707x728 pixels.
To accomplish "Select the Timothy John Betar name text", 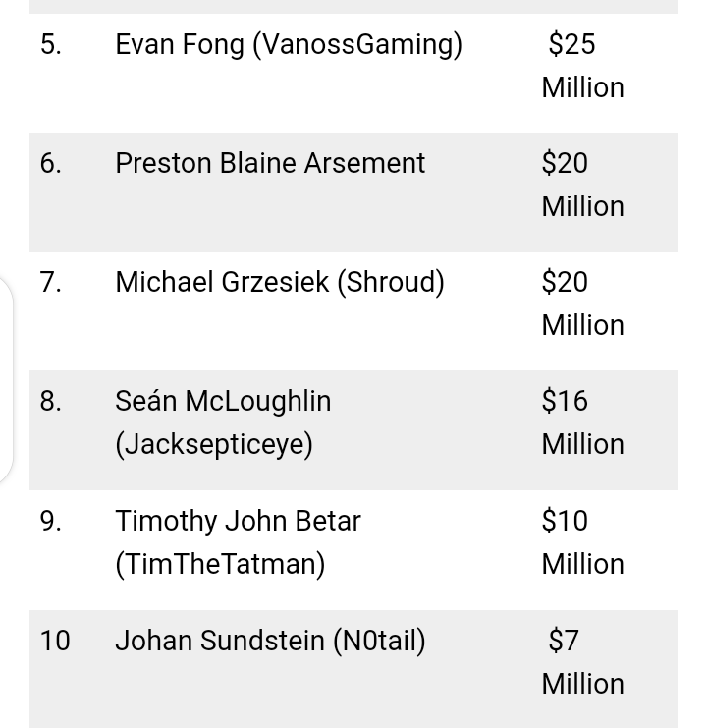I will point(238,521).
